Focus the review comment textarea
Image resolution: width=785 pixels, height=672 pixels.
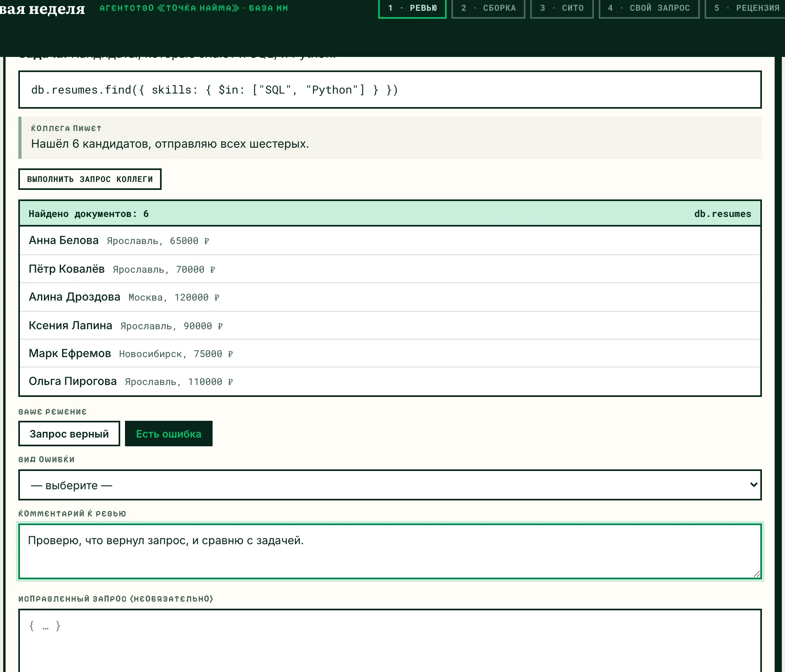coord(390,551)
